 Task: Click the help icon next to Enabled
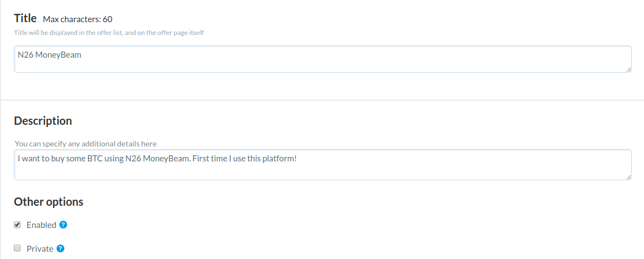point(63,225)
